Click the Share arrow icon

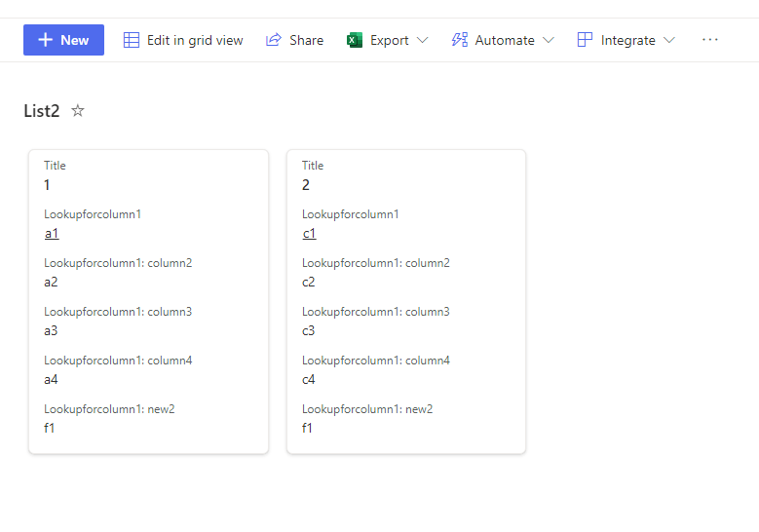(274, 40)
